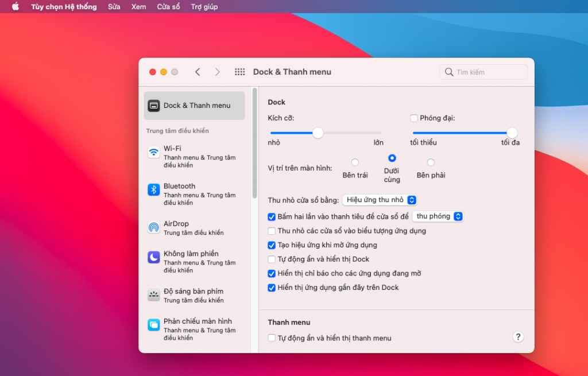The width and height of the screenshot is (588, 376).
Task: Uncheck Hiển thị chỉ báo cho ứng dụng đang mở
Action: [272, 274]
